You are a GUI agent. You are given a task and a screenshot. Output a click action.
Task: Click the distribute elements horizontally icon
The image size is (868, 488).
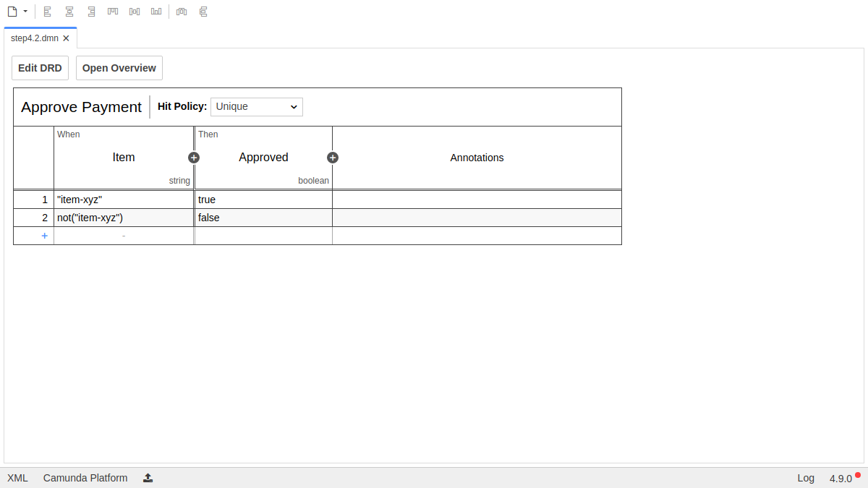[182, 12]
